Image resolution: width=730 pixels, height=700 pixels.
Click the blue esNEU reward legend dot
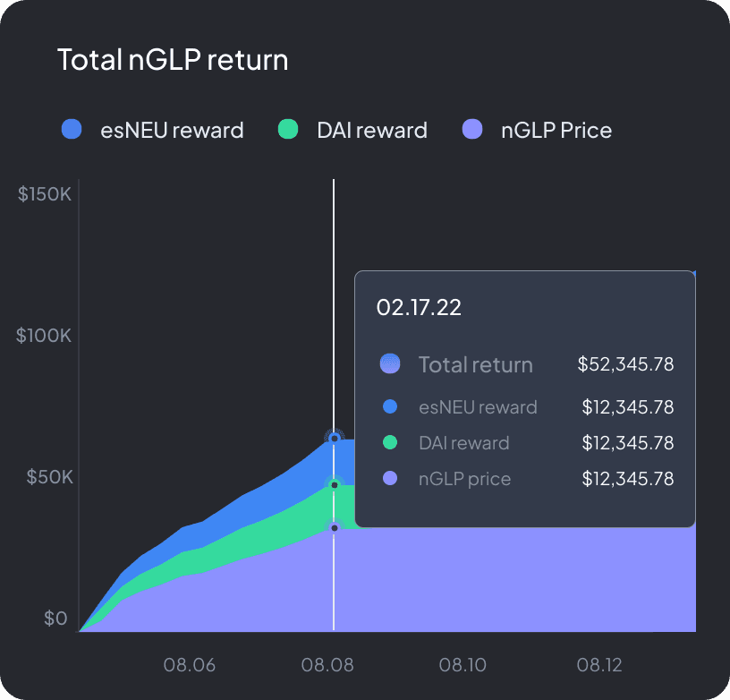(x=72, y=129)
